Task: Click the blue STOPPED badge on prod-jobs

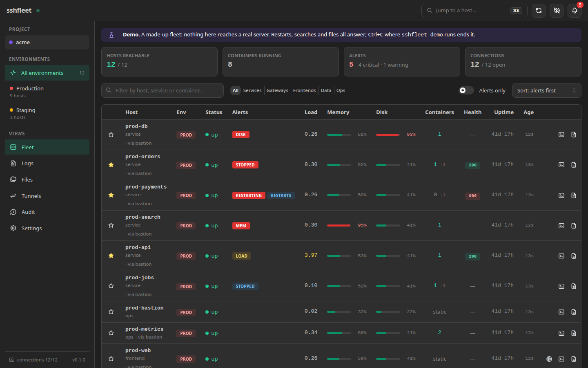Action: pos(245,286)
